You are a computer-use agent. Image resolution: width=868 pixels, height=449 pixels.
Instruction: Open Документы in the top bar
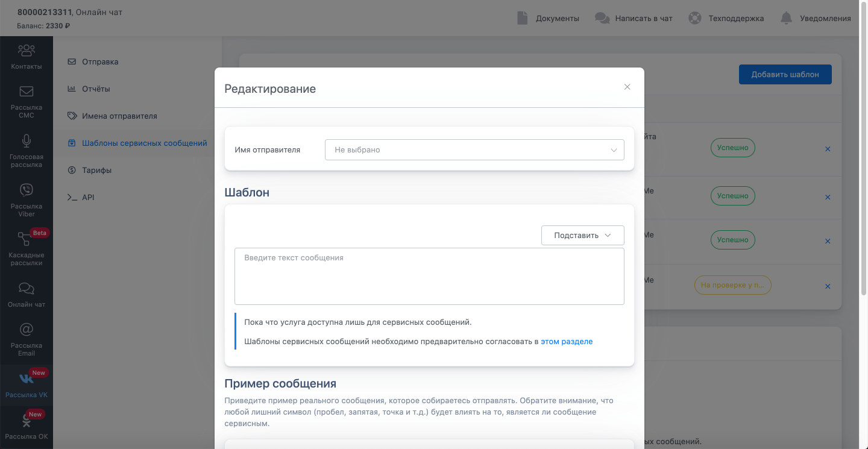(x=548, y=18)
